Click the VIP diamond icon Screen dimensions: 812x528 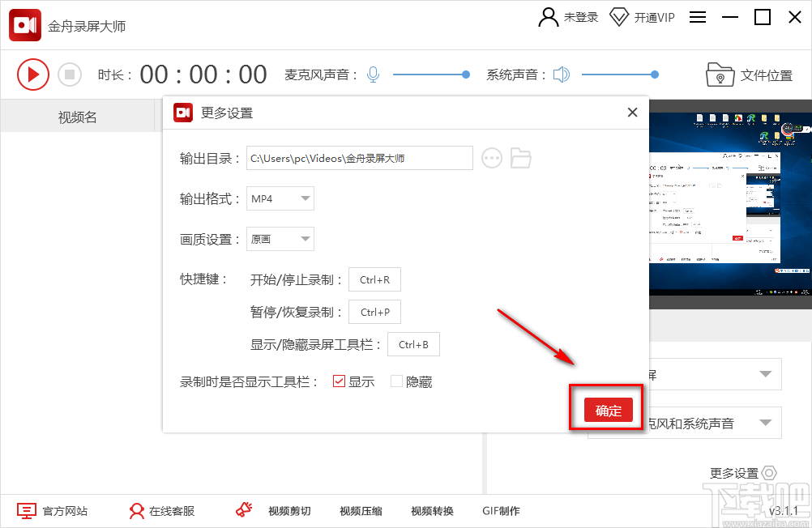point(619,17)
